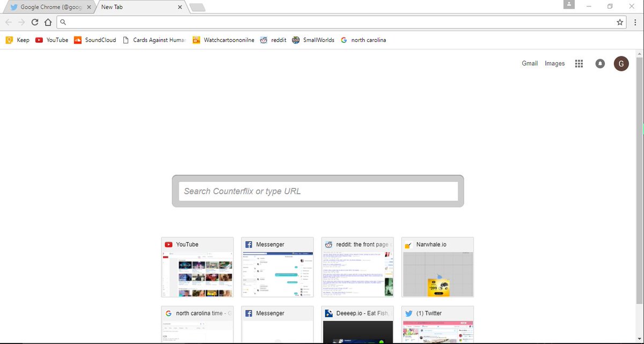The height and width of the screenshot is (344, 644).
Task: Select the New Tab tab
Action: pyautogui.click(x=141, y=8)
